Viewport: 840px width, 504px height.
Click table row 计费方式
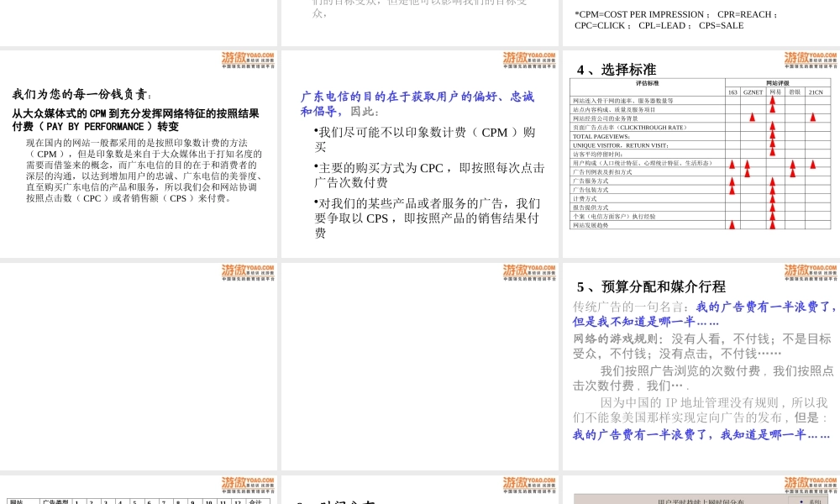(x=701, y=199)
